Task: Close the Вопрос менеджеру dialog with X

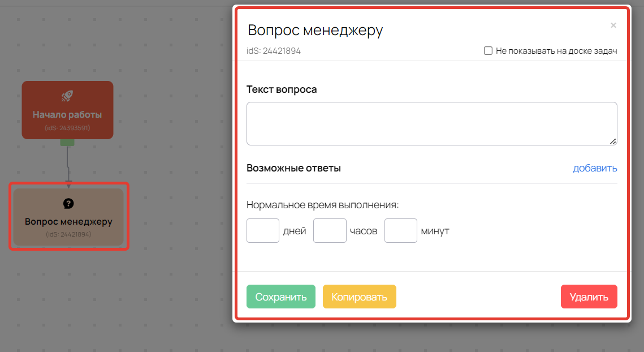Action: 613,25
